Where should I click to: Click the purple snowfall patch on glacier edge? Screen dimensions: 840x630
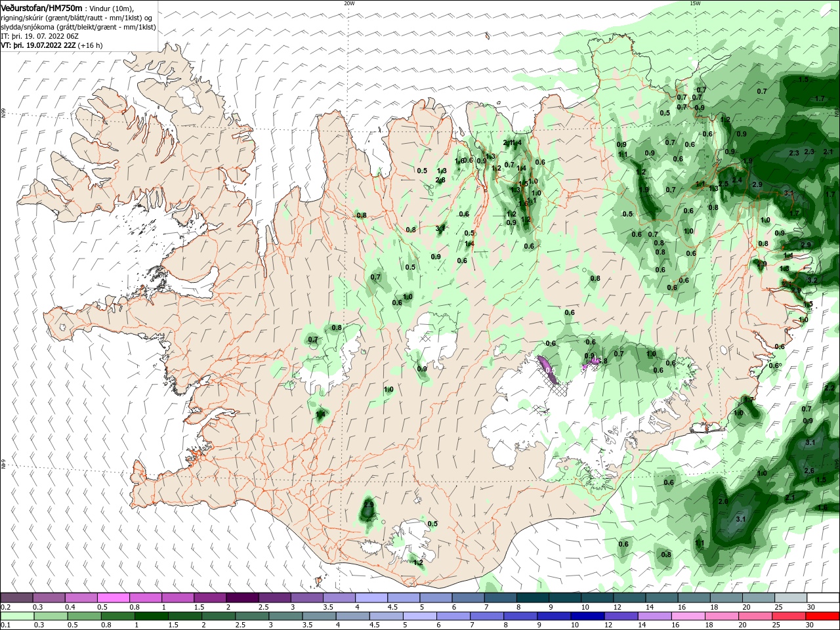pyautogui.click(x=547, y=369)
